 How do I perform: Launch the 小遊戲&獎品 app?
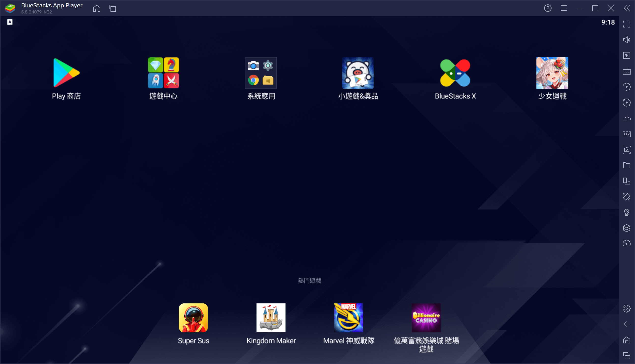tap(358, 73)
